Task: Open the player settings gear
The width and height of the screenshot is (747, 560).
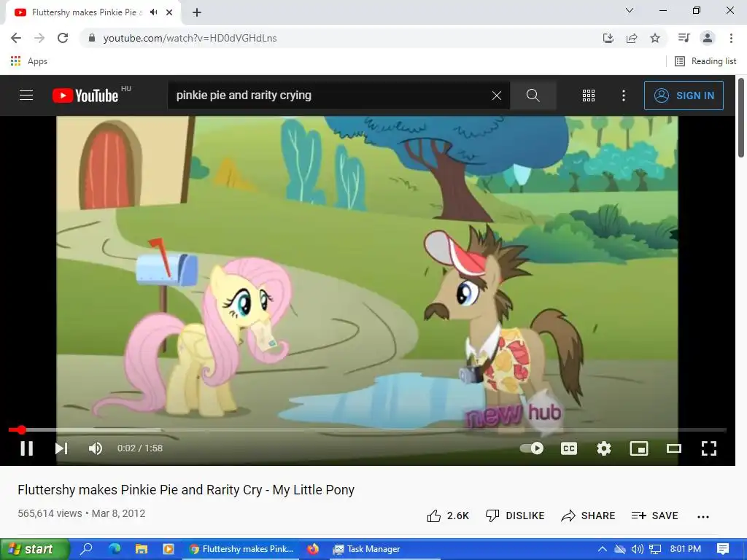Action: tap(603, 448)
